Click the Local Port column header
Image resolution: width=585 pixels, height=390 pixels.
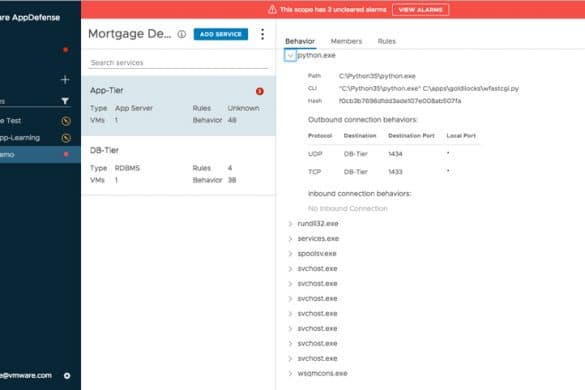(x=461, y=136)
